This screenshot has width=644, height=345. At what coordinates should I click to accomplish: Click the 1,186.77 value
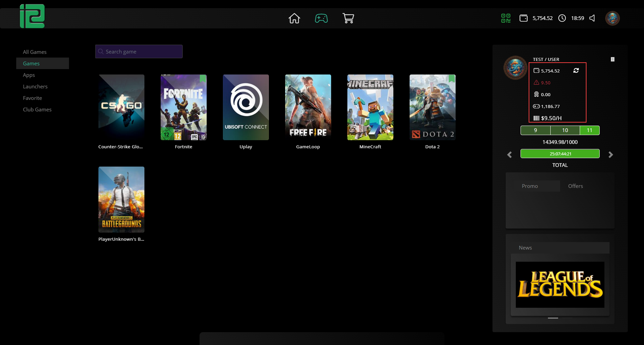[550, 106]
